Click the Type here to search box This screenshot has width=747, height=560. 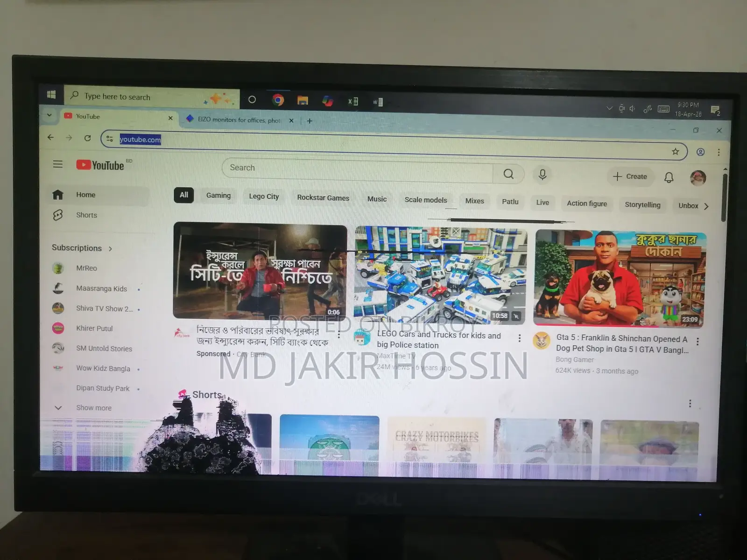tap(152, 97)
